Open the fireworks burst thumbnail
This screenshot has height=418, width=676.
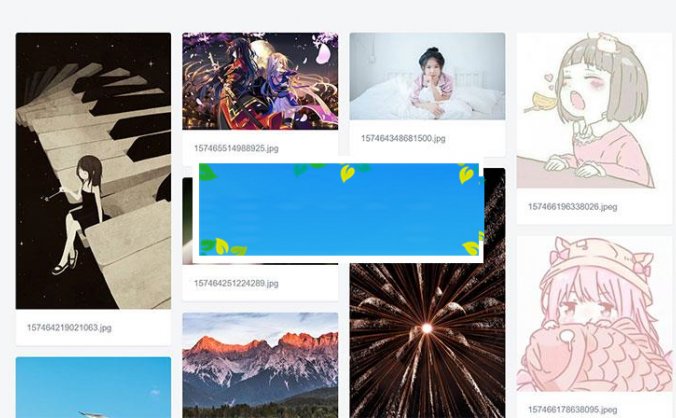pos(427,340)
